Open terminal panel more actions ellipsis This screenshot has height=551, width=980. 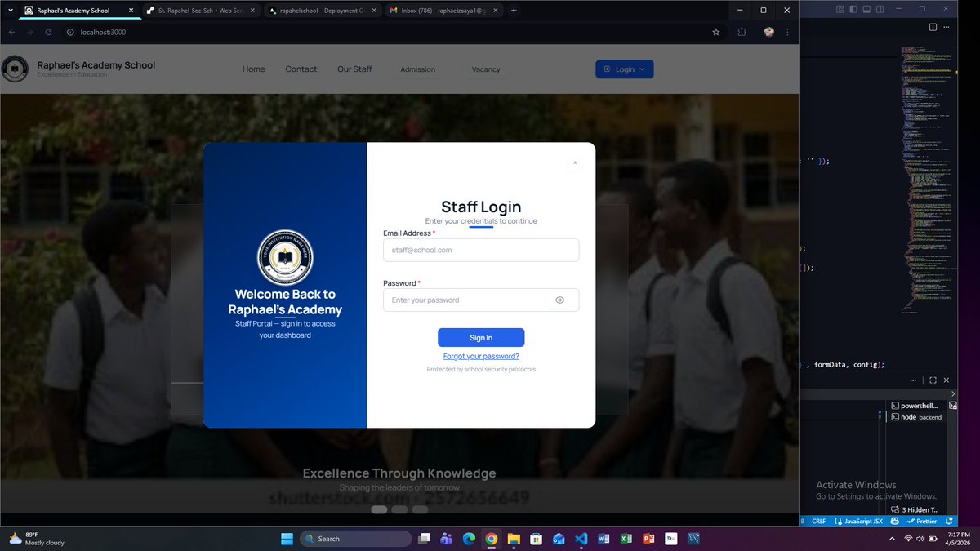click(x=913, y=380)
